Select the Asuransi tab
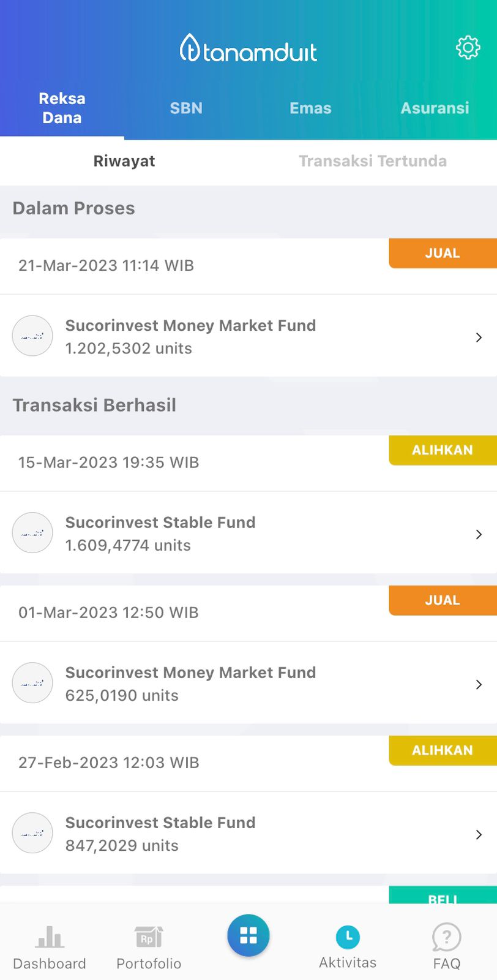 coord(435,108)
